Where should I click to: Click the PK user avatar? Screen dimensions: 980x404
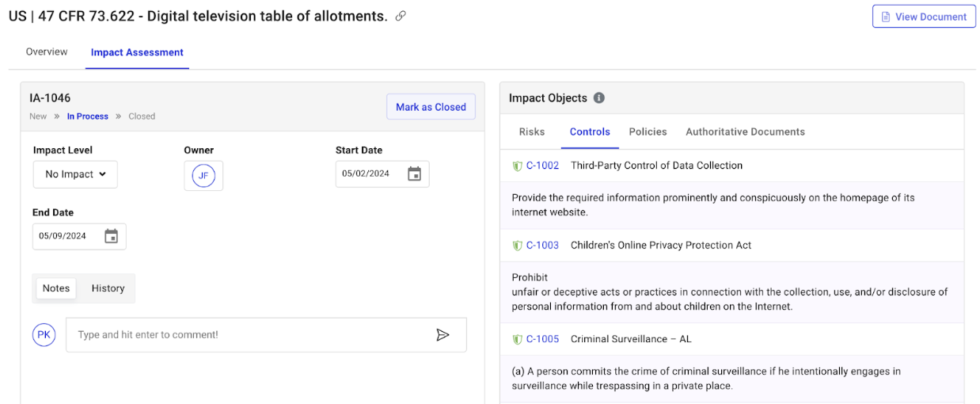click(44, 335)
